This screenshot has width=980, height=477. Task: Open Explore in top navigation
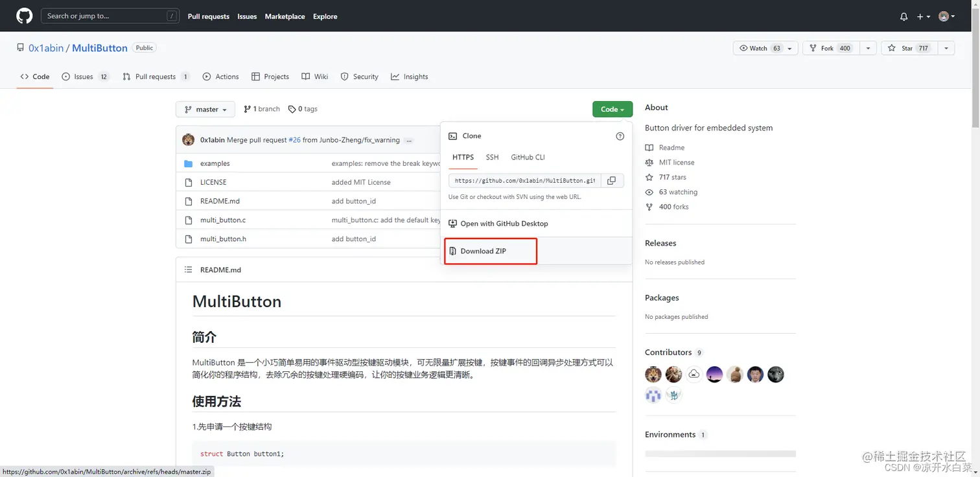tap(325, 17)
